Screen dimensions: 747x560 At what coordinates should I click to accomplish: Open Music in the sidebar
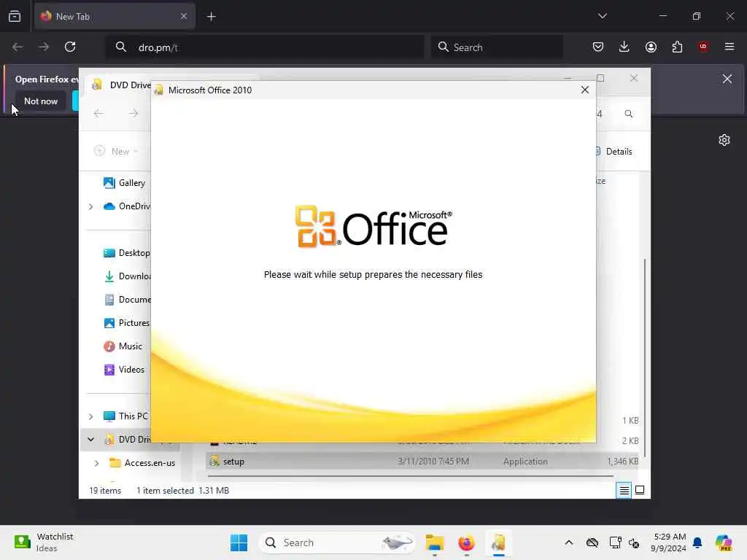[123, 346]
